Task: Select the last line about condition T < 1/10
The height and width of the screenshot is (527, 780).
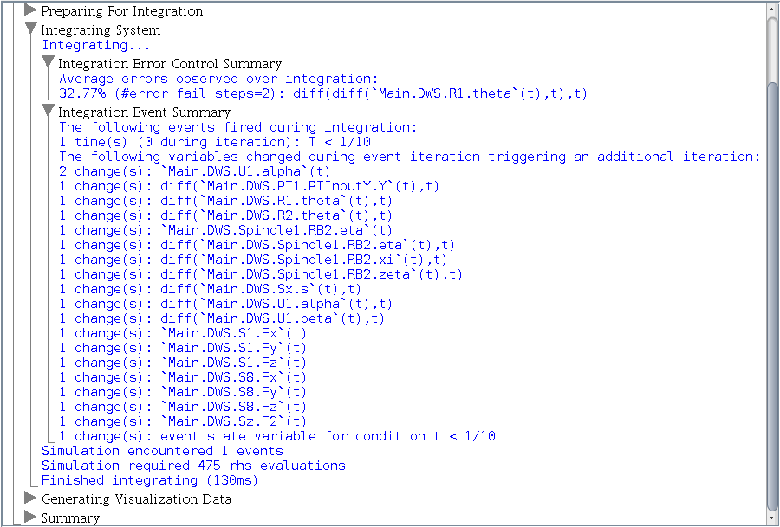Action: pos(278,436)
